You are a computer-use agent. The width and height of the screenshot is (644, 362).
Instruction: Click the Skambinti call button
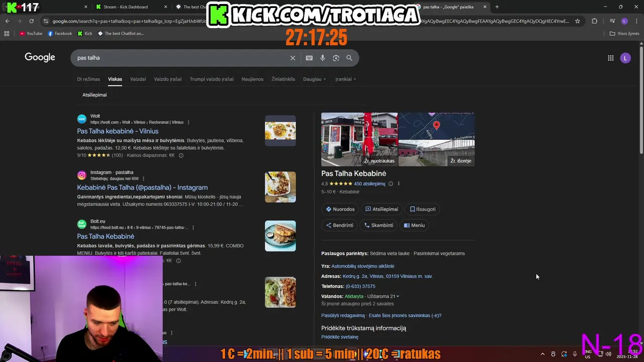point(378,225)
